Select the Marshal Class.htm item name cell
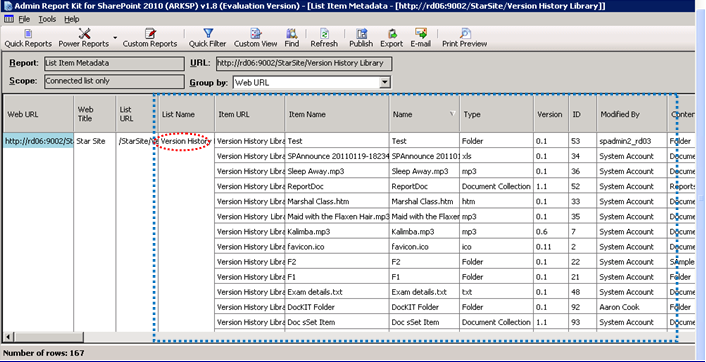Screen dimensions: 706x362 pos(337,201)
